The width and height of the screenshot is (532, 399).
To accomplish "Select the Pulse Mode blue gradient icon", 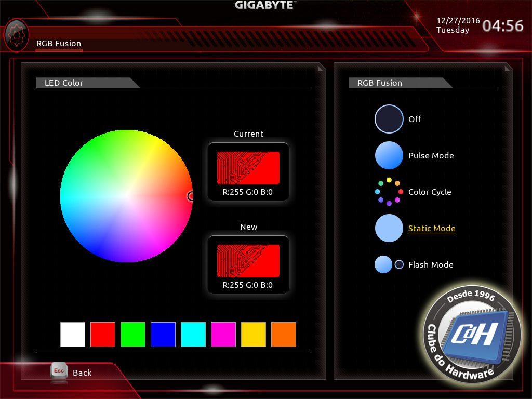I will [389, 155].
